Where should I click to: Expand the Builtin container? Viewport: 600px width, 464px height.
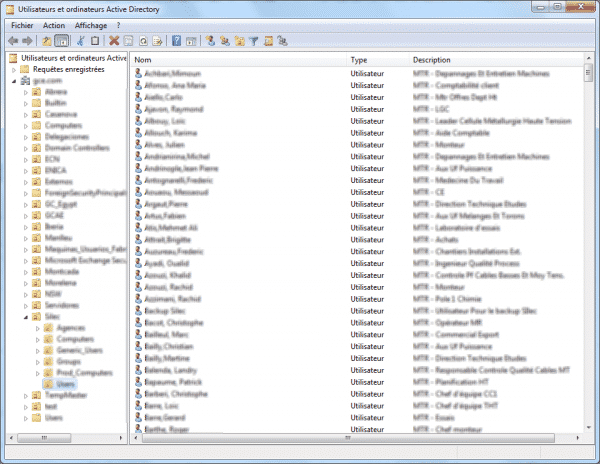click(26, 103)
